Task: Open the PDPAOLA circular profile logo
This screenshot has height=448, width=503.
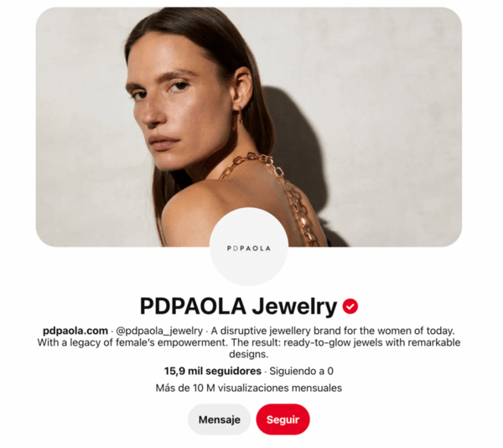Action: point(249,247)
